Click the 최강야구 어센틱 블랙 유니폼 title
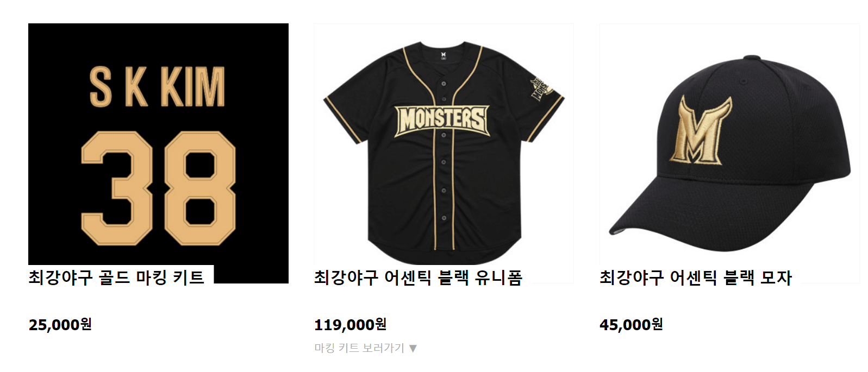The image size is (868, 372). (418, 278)
